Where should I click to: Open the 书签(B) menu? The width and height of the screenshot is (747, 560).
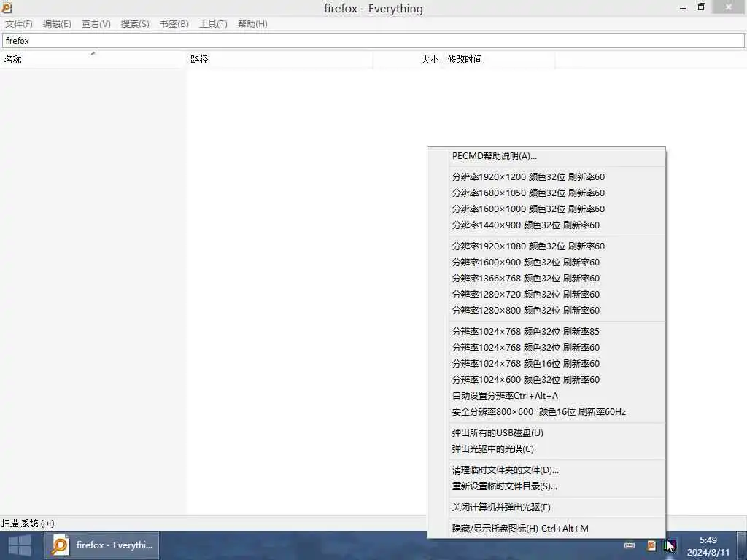[174, 24]
